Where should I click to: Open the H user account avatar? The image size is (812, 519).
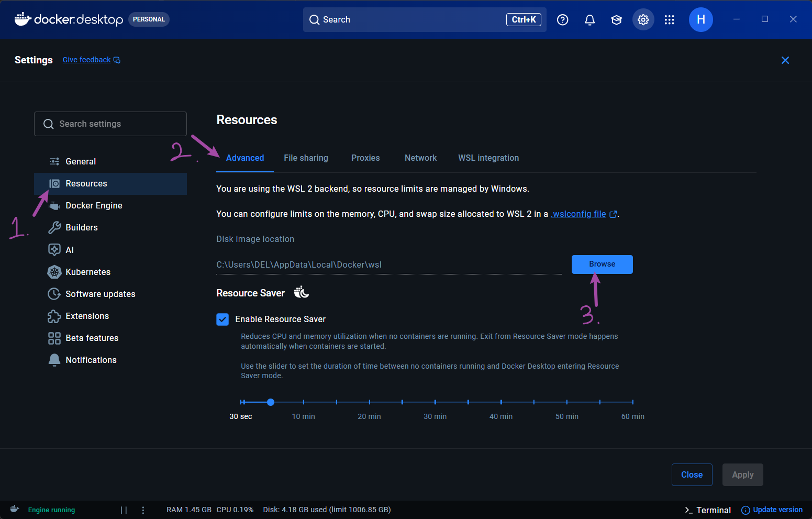(700, 19)
